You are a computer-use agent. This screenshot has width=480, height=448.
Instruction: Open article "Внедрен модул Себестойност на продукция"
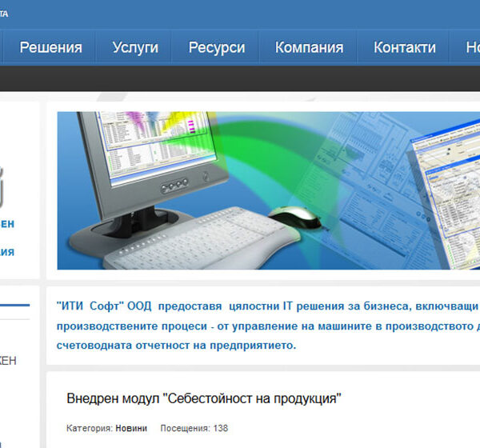click(x=204, y=398)
